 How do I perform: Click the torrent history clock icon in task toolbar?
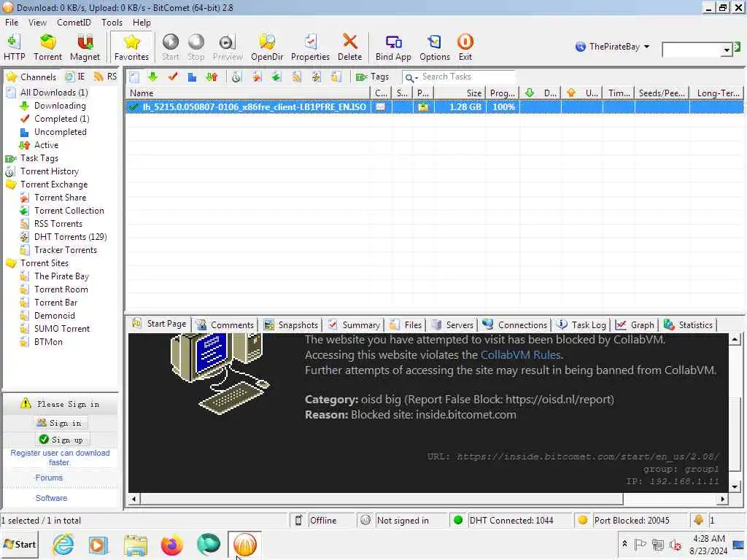pyautogui.click(x=236, y=77)
